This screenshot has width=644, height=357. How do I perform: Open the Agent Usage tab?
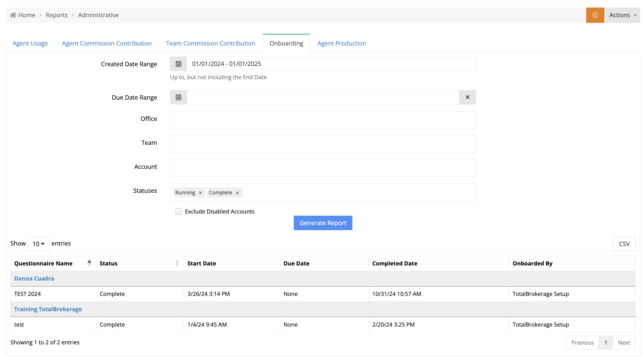[x=30, y=43]
